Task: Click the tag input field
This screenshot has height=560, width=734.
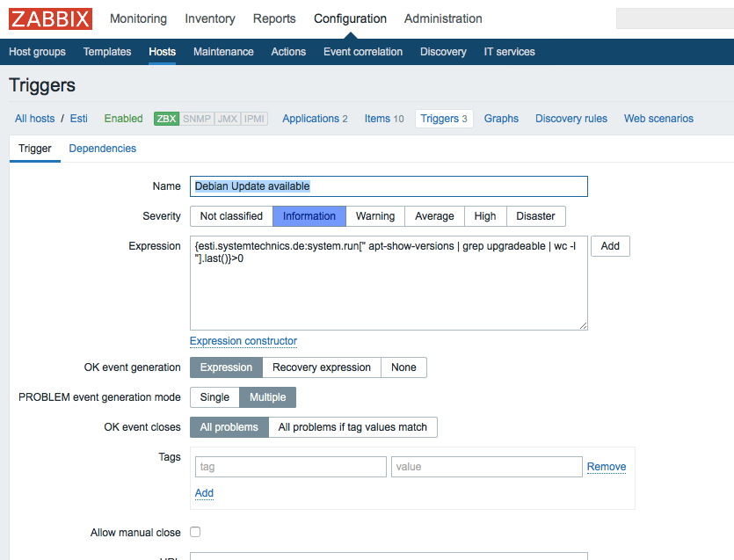Action: pyautogui.click(x=291, y=467)
